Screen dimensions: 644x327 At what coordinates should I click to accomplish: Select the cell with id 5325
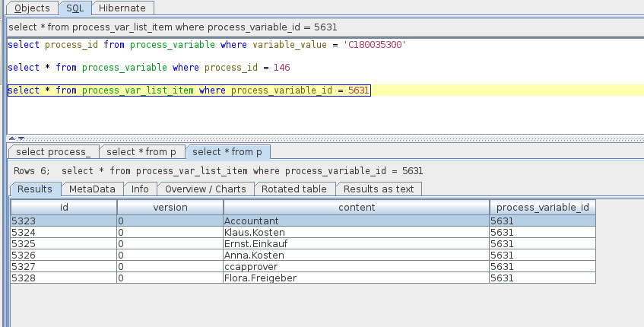point(64,244)
